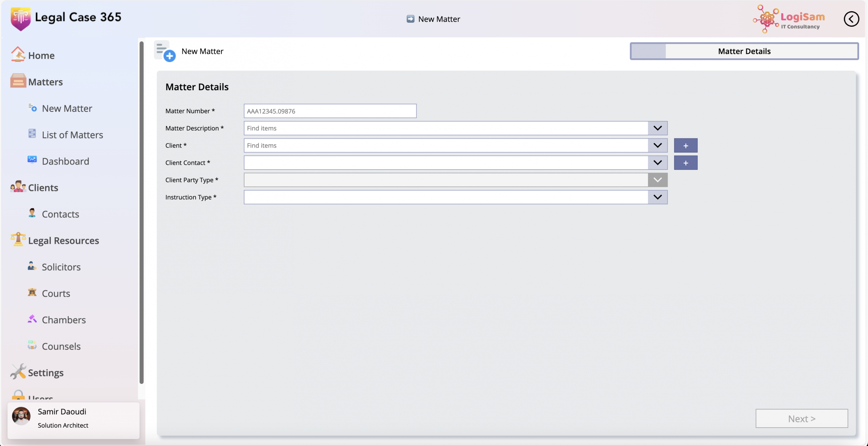Screen dimensions: 868x446
Task: Click the Settings wrench icon
Action: pyautogui.click(x=18, y=372)
